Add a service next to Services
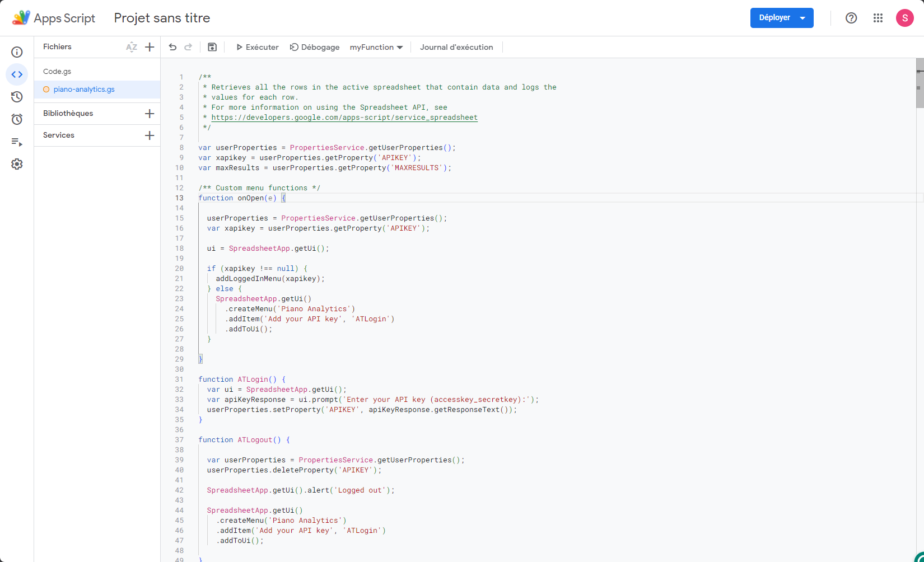This screenshot has width=924, height=562. tap(150, 135)
